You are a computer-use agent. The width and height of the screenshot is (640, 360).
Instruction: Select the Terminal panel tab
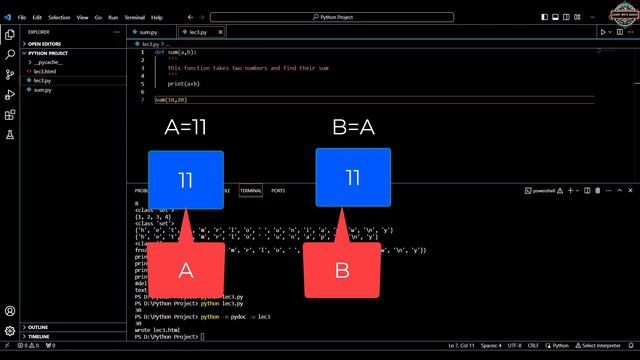click(x=251, y=191)
